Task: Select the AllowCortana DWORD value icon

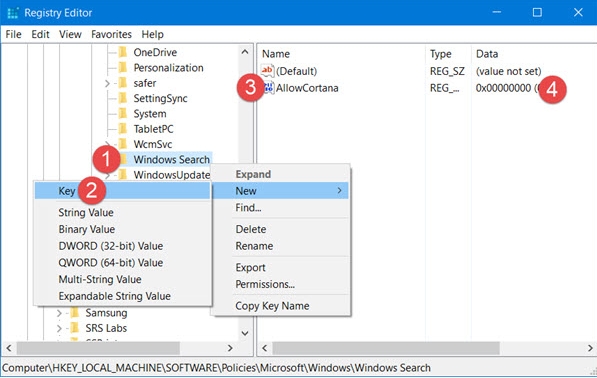Action: (269, 88)
